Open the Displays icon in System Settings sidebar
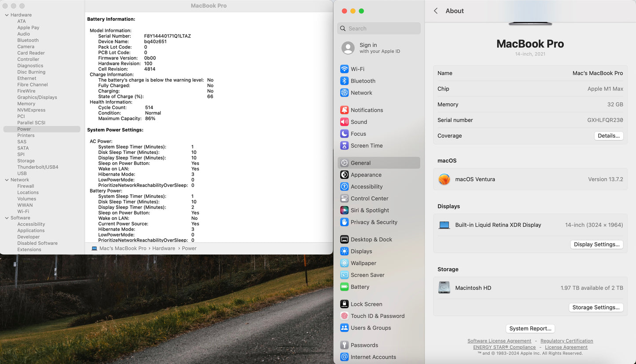 (344, 251)
